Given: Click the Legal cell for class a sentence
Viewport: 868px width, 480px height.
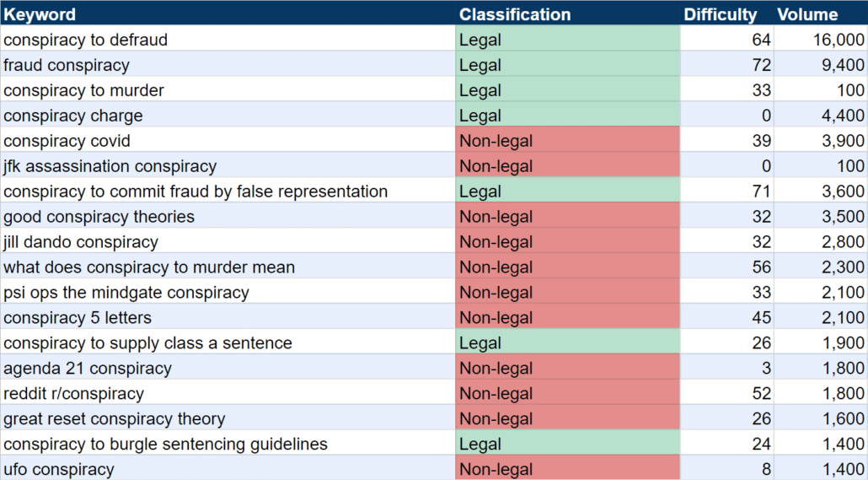Looking at the screenshot, I should [x=567, y=343].
